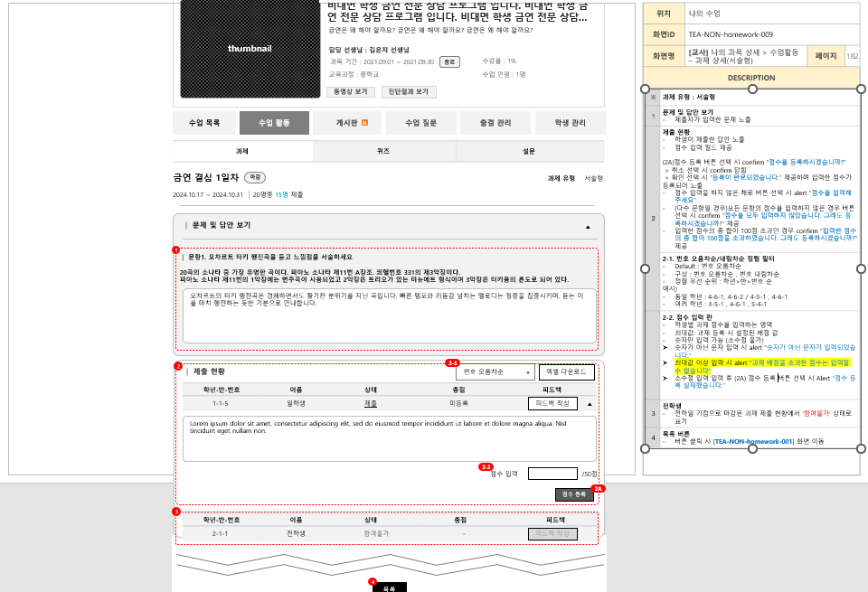Open the 번호 오름차순 sort dropdown
Viewport: 868px width, 592px height.
pyautogui.click(x=495, y=372)
